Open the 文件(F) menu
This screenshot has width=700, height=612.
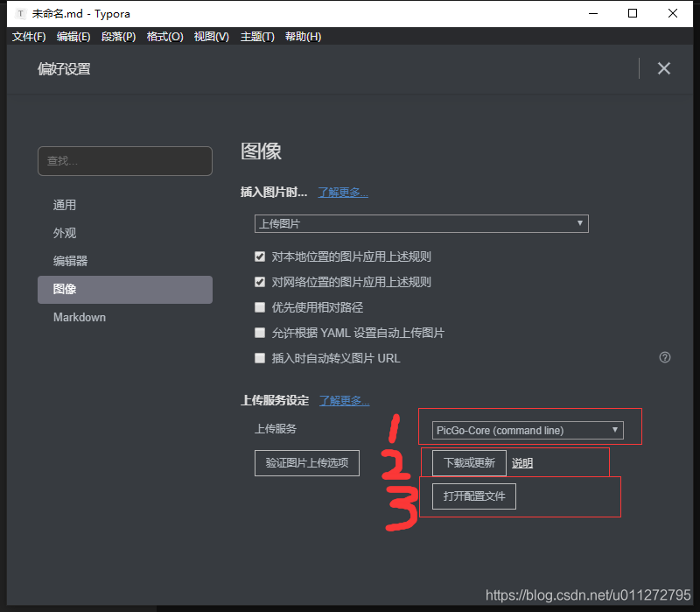pyautogui.click(x=29, y=37)
